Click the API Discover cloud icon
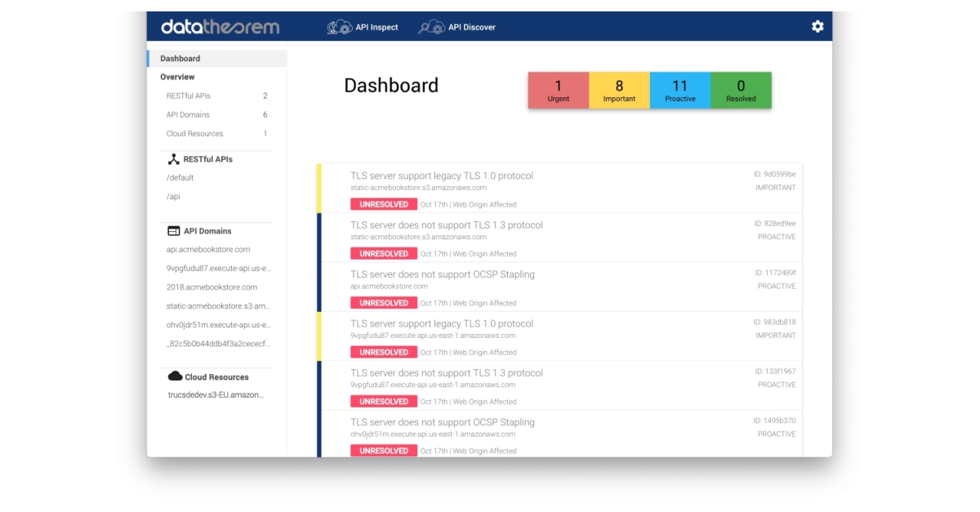This screenshot has height=512, width=980. point(431,27)
